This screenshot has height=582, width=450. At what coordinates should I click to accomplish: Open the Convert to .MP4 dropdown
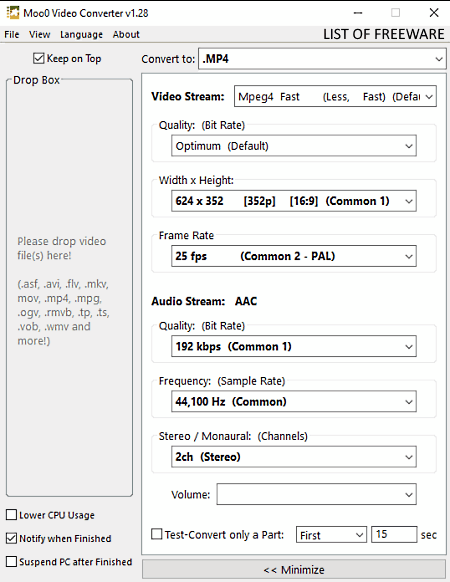click(322, 59)
